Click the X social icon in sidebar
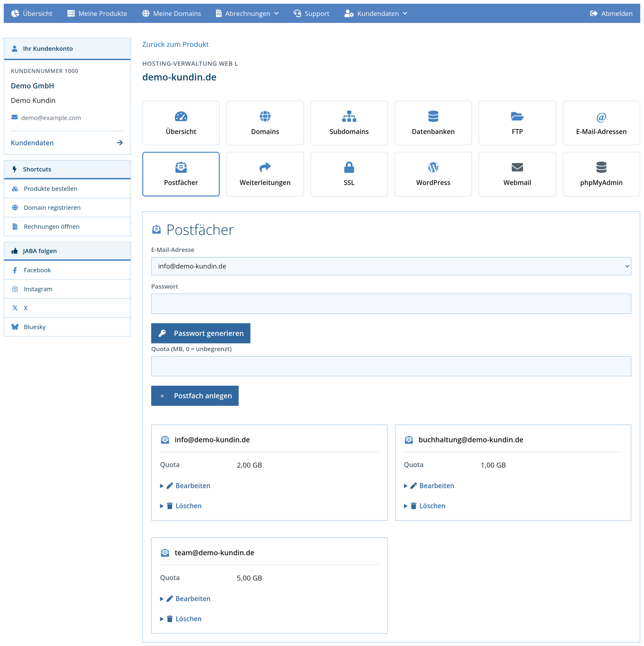Image resolution: width=644 pixels, height=646 pixels. 15,308
